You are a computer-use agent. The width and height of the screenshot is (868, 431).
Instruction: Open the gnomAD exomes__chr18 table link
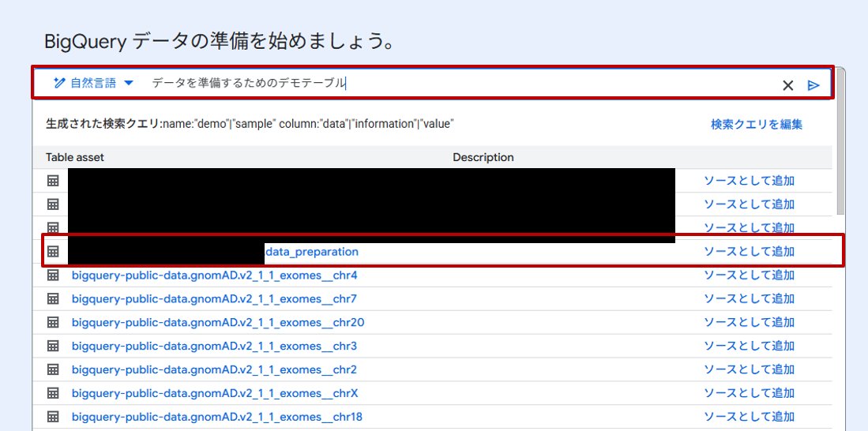tap(217, 417)
